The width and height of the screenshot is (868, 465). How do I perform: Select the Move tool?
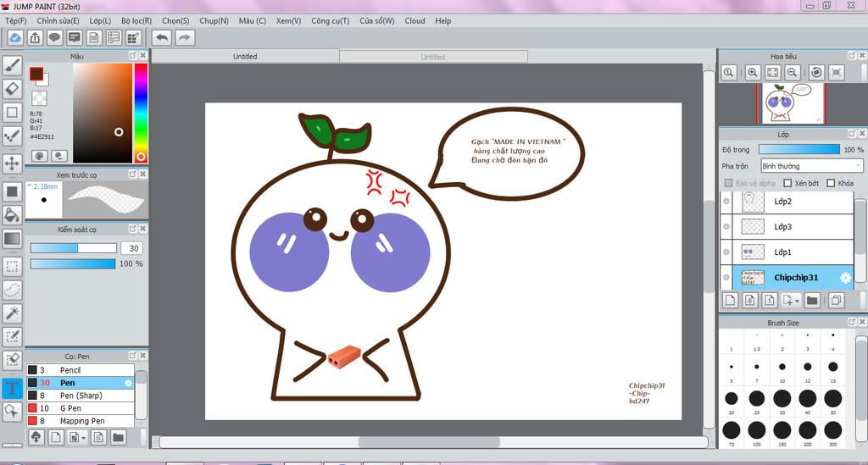coord(12,163)
